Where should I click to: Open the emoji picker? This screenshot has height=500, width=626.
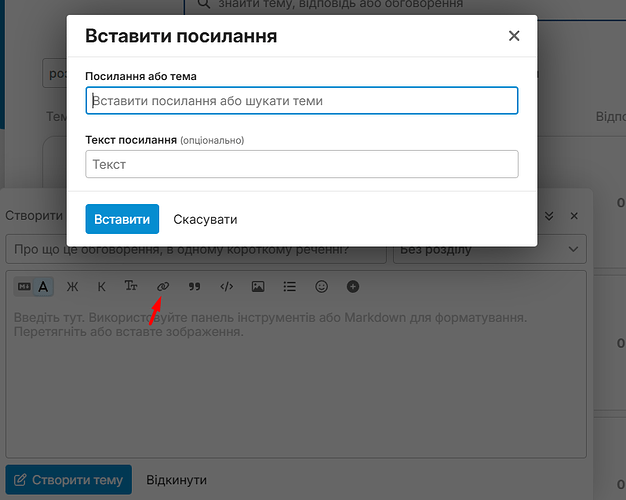point(321,286)
